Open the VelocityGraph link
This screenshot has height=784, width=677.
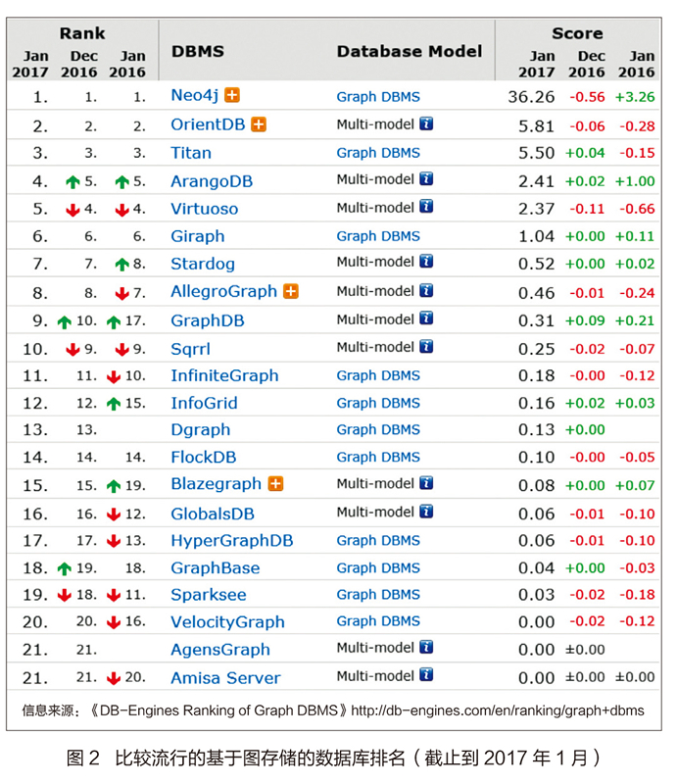click(x=227, y=622)
